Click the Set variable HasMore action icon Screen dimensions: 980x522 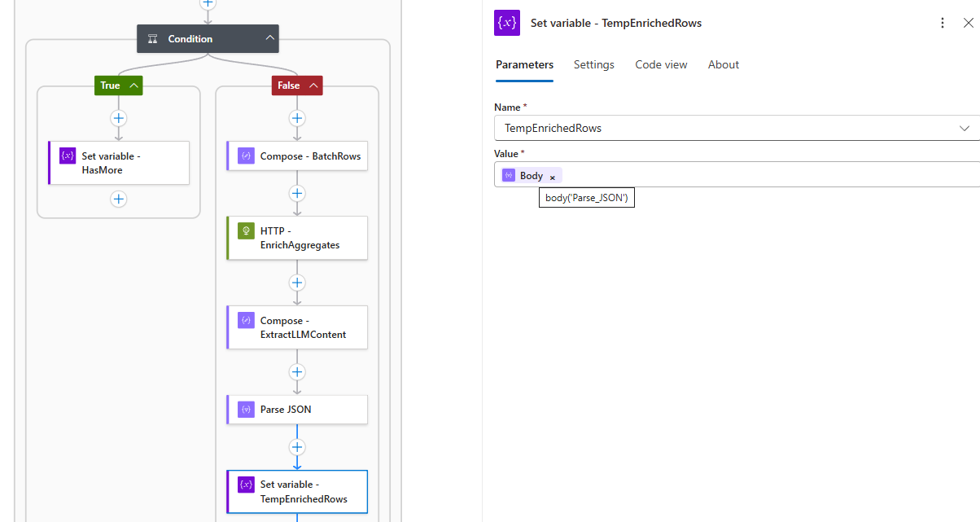(x=68, y=156)
